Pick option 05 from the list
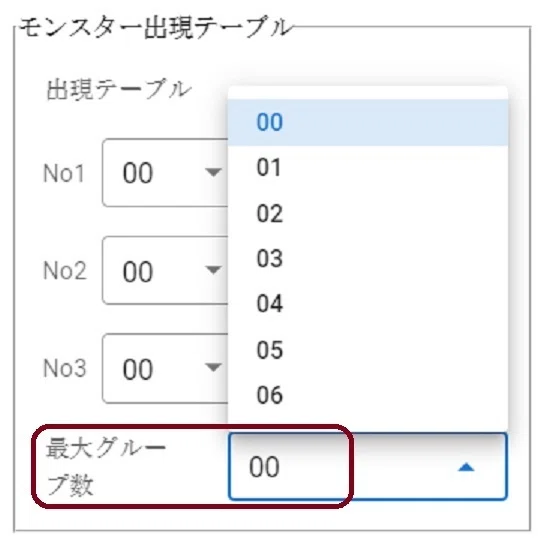This screenshot has height=549, width=553. (x=368, y=350)
